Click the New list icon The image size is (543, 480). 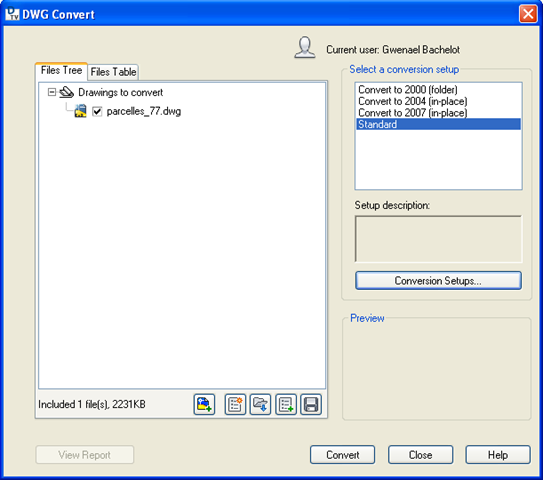235,404
